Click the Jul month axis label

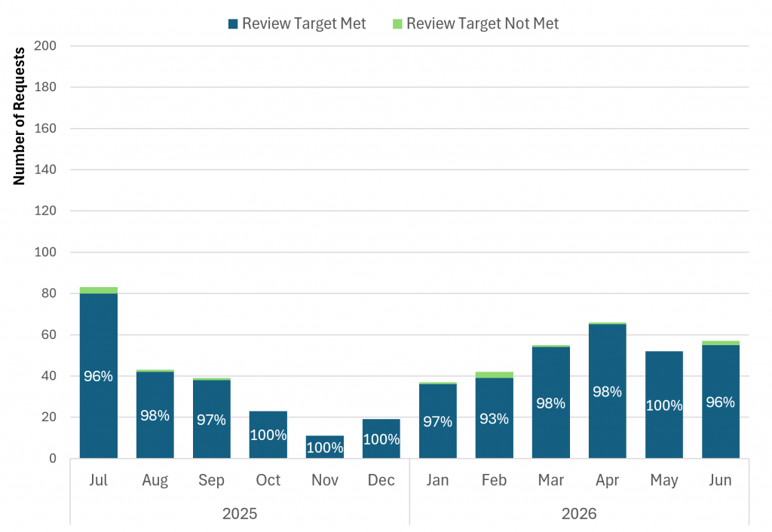click(99, 480)
